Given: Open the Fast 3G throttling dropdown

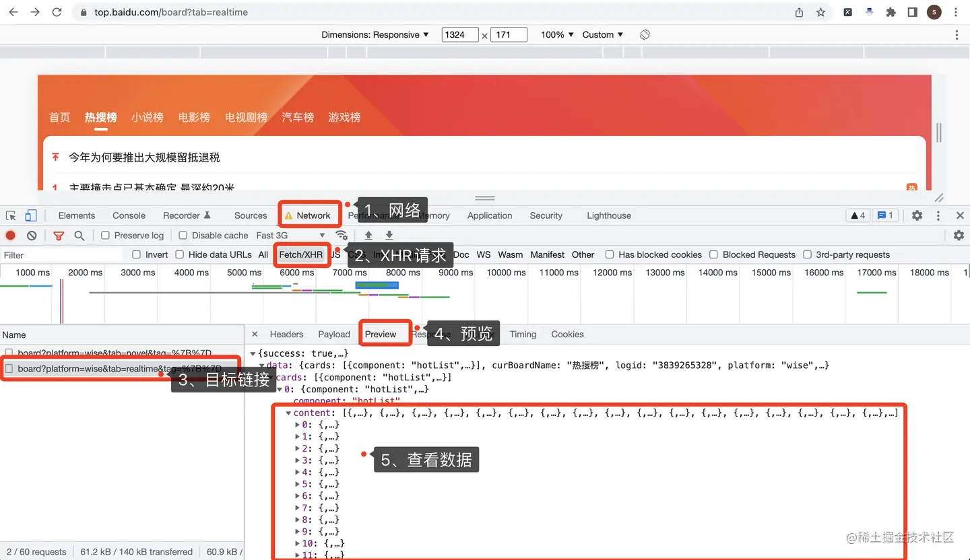Looking at the screenshot, I should pos(291,235).
